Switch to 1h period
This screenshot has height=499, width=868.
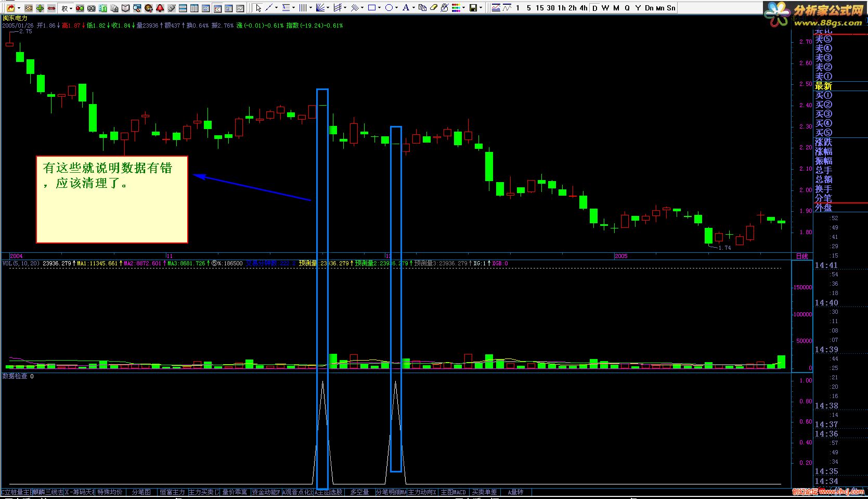562,8
